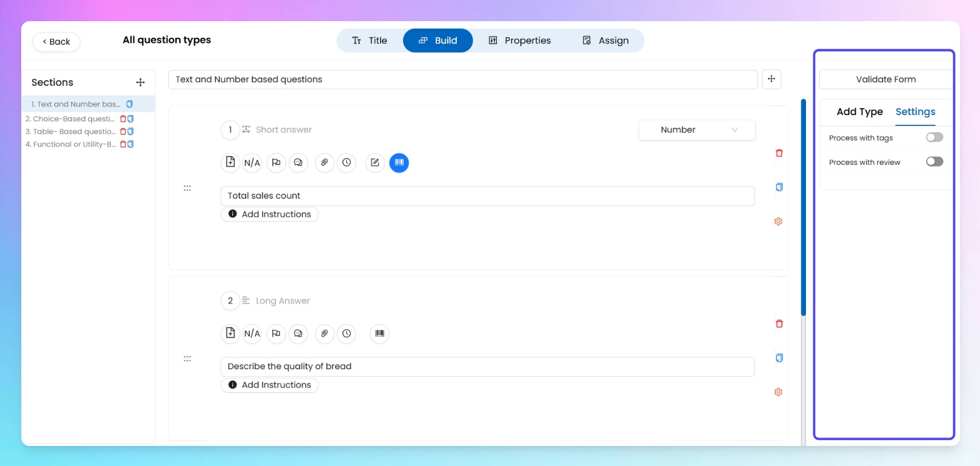Screen dimensions: 980x466
Task: Toggle N/A option on question 1
Action: point(252,163)
